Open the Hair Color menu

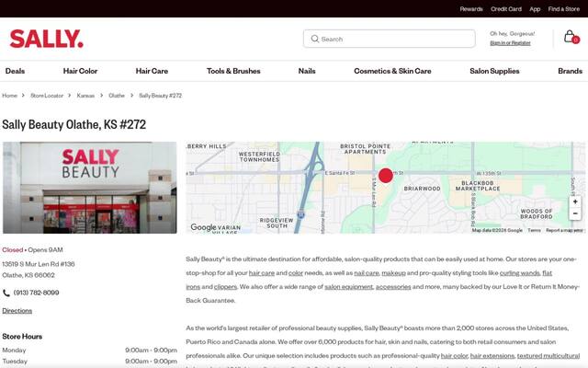[x=80, y=71]
